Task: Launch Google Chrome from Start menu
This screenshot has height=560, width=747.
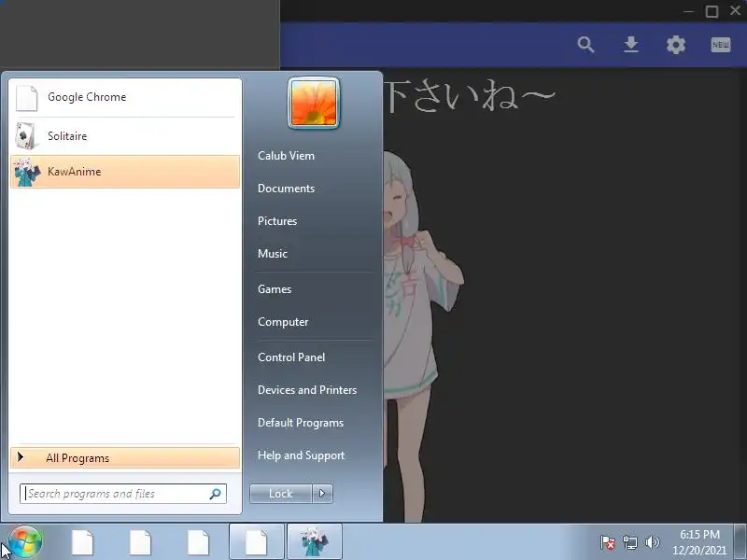Action: 125,97
